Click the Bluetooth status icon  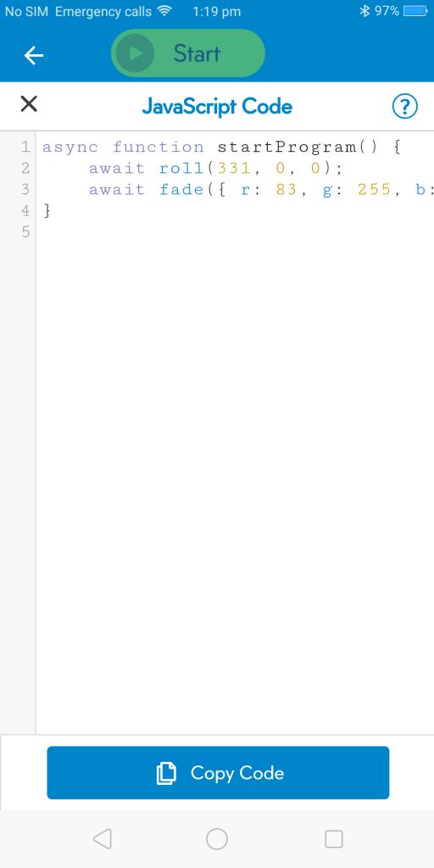364,11
